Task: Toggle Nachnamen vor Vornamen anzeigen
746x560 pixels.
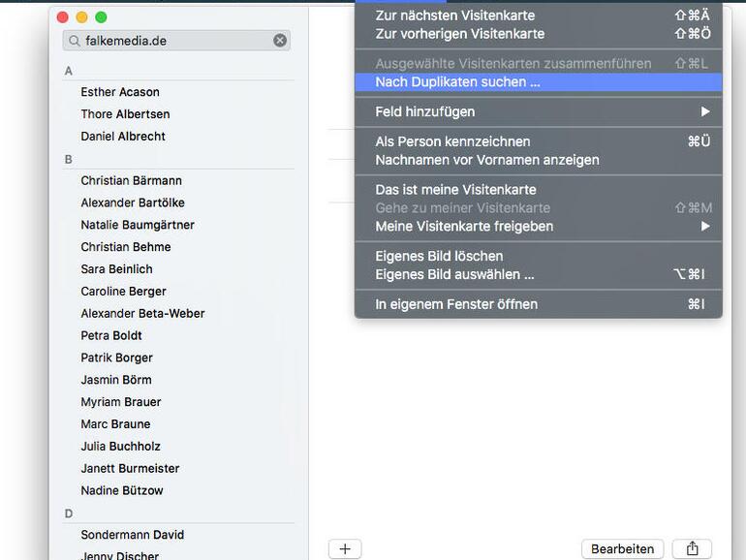Action: [x=486, y=160]
